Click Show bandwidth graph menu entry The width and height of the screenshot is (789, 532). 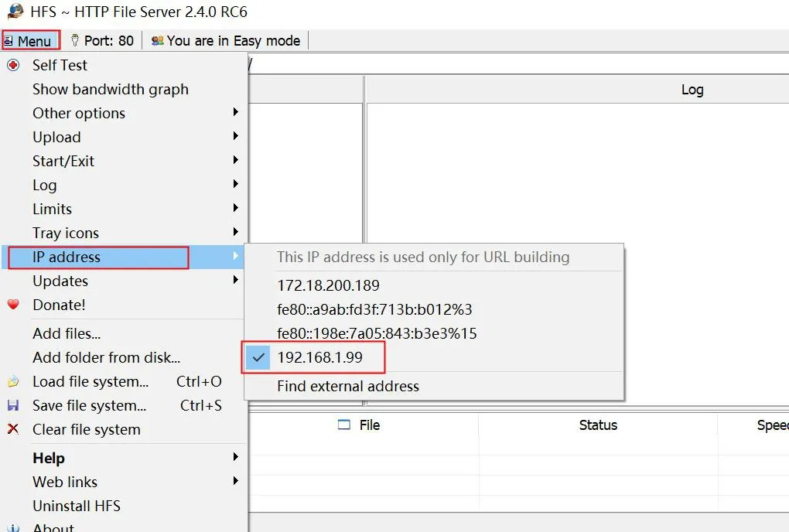(111, 89)
